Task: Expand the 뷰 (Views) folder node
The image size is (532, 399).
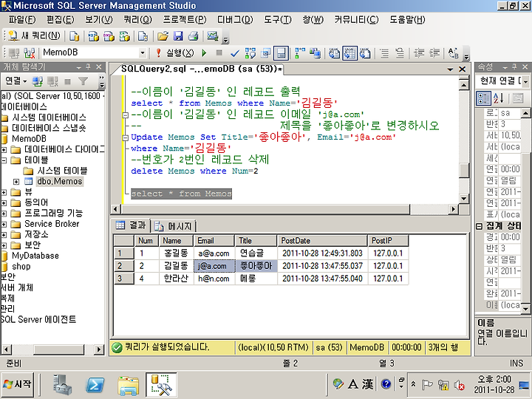Action: coord(4,192)
